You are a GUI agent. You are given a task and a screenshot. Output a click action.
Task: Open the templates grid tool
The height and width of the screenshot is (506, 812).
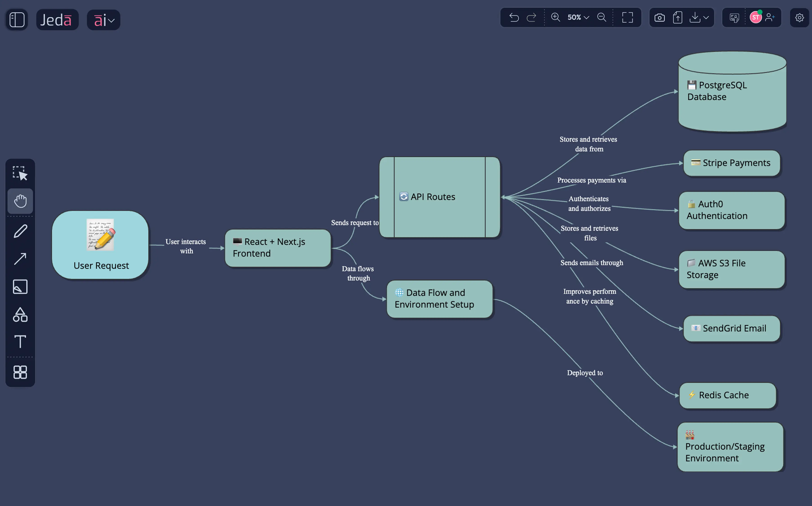coord(20,372)
